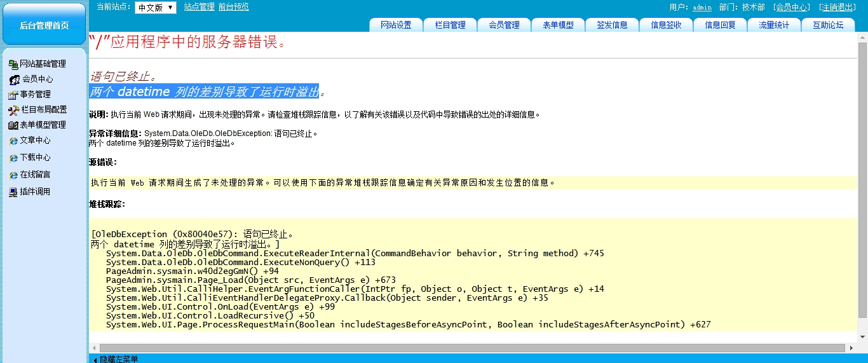Image resolution: width=868 pixels, height=363 pixels.
Task: Click the 网站基础管理 sidebar icon
Action: coord(13,64)
